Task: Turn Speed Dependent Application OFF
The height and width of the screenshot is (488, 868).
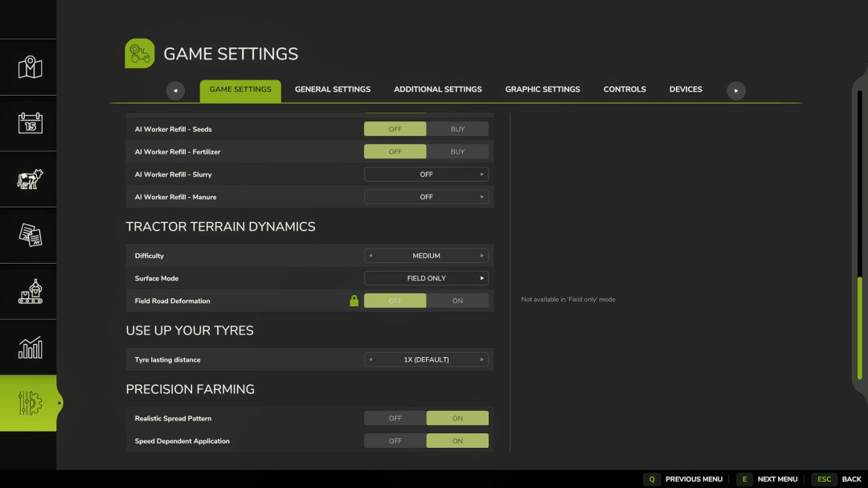Action: click(x=395, y=441)
